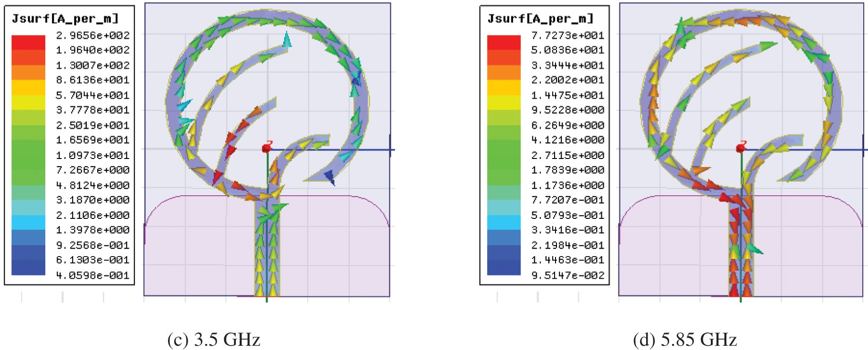Screen dimensions: 868x350
Task: Click the cyan arrow at the inner spiral tip, 3.5 GHz plot
Action: [x=286, y=40]
